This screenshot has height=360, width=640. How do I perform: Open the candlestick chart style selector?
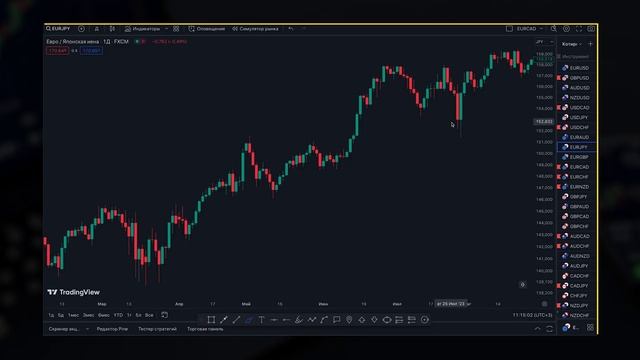112,29
